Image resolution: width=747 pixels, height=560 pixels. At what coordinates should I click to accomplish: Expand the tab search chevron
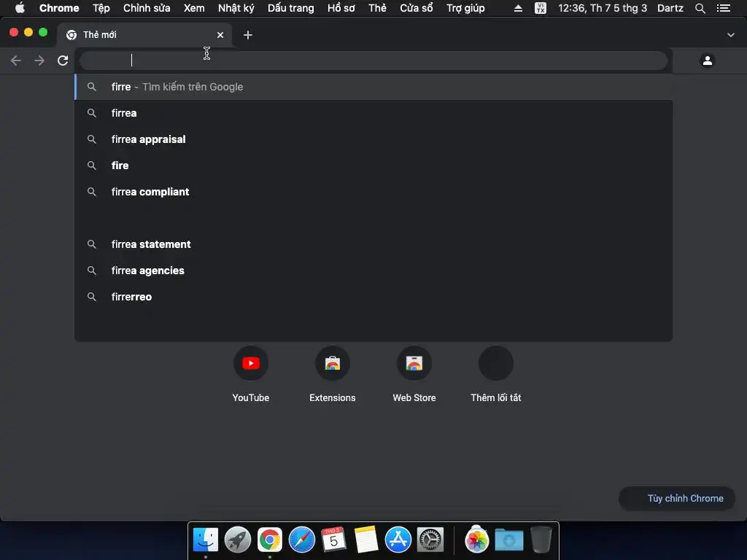(x=731, y=35)
